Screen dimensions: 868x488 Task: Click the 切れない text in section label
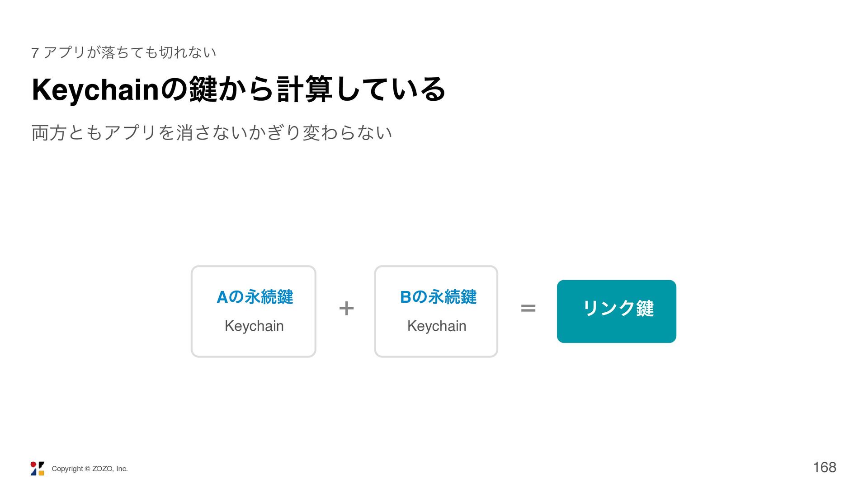click(188, 52)
